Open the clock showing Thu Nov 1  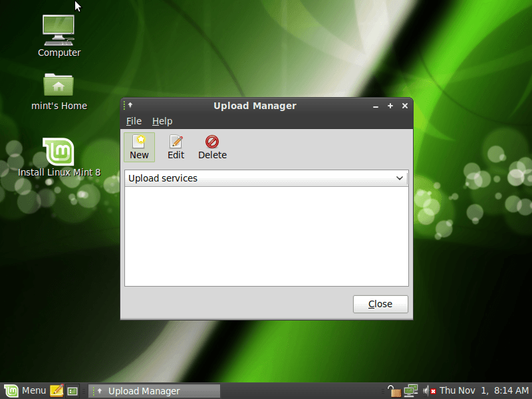(484, 390)
